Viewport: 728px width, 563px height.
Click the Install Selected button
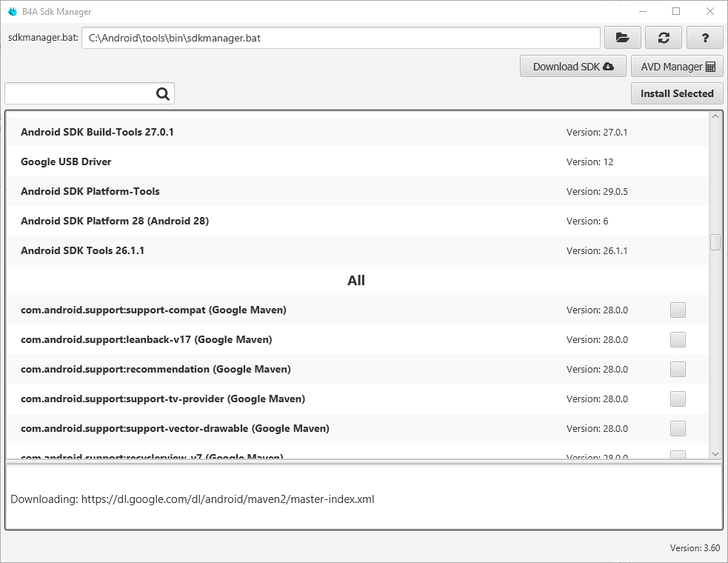tap(676, 93)
